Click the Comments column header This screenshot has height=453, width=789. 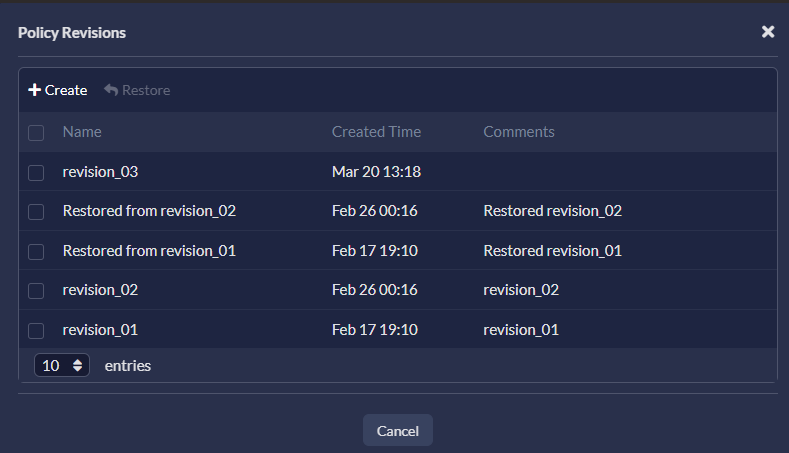point(519,132)
